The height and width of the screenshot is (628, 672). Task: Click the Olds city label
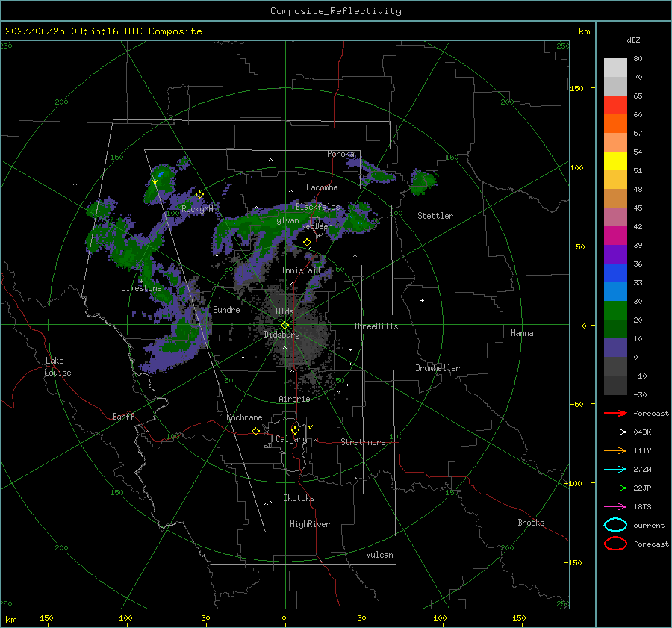pos(284,311)
